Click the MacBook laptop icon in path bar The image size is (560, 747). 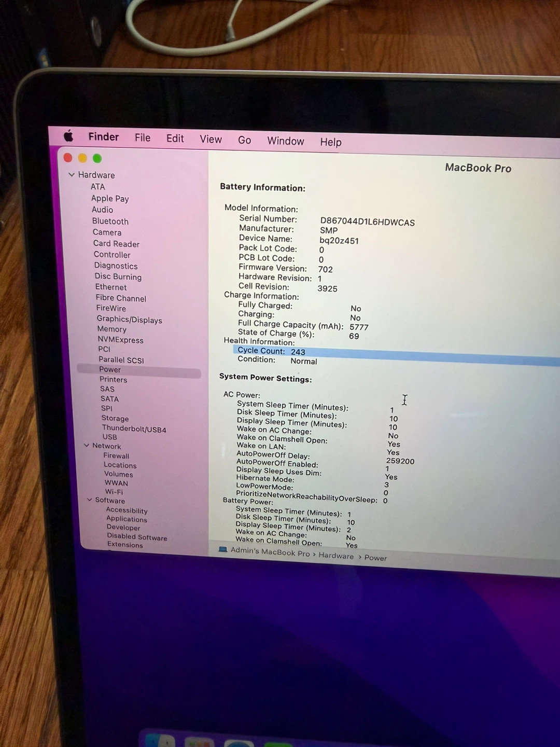coord(223,549)
